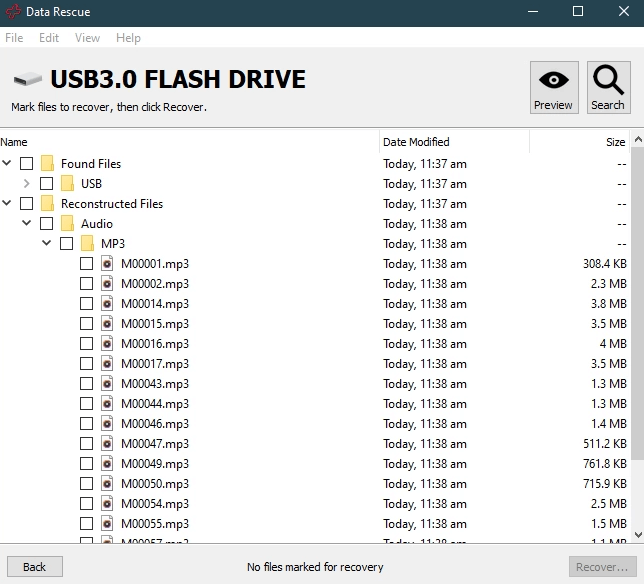
Task: Click the 715.9 KB size value
Action: [605, 483]
